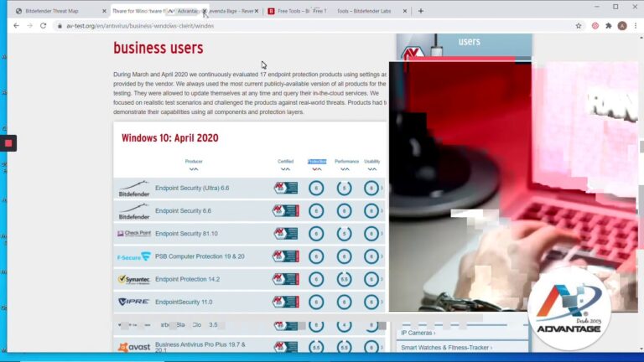Click usability score circle in F-Secure row
The image size is (644, 362).
[x=371, y=256]
